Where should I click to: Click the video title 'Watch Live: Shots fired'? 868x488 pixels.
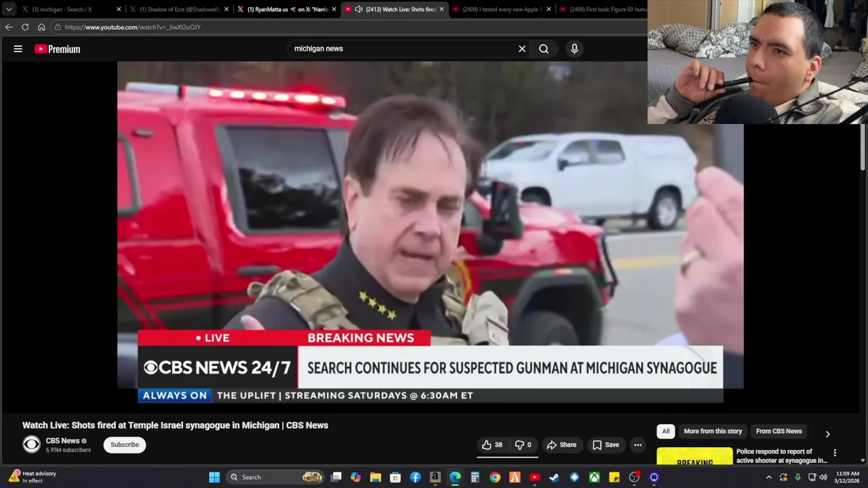[175, 425]
